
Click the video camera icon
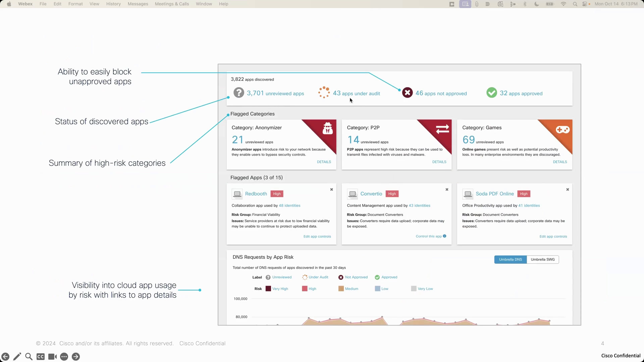point(52,357)
